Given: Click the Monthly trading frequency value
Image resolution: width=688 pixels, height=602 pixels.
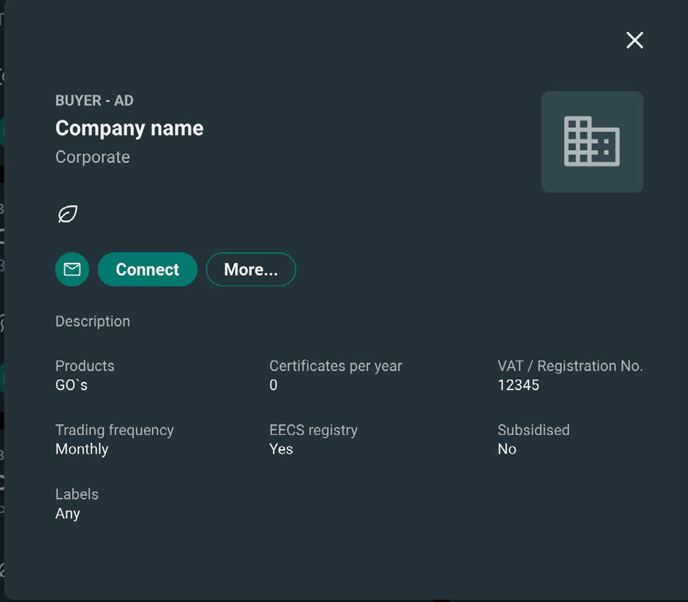Looking at the screenshot, I should pyautogui.click(x=82, y=449).
